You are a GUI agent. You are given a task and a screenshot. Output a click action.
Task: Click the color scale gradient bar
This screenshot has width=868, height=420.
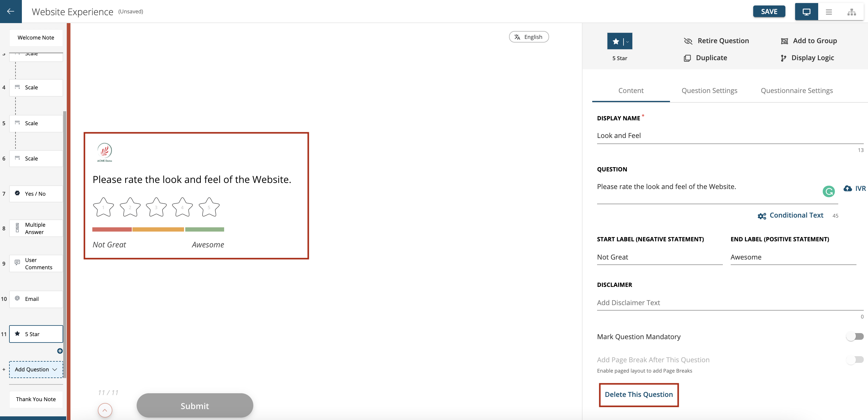pyautogui.click(x=158, y=229)
